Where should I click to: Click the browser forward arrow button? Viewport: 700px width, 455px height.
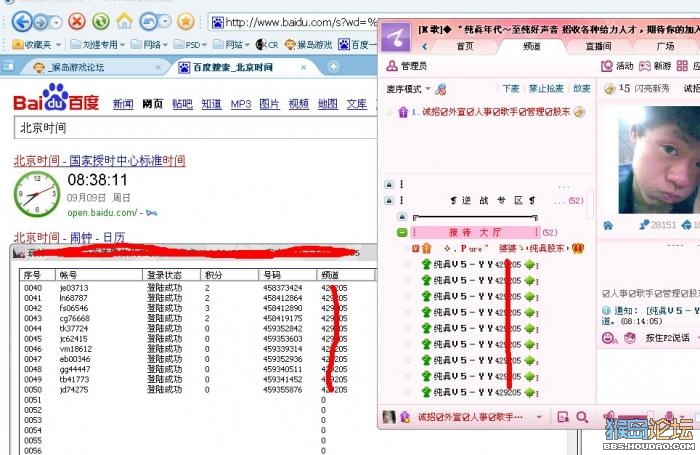tap(41, 21)
